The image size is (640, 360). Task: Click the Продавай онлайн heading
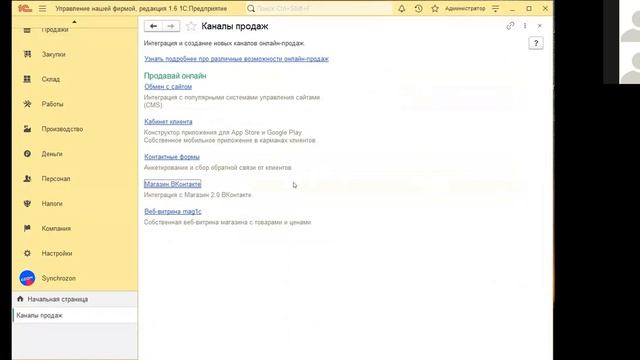175,76
